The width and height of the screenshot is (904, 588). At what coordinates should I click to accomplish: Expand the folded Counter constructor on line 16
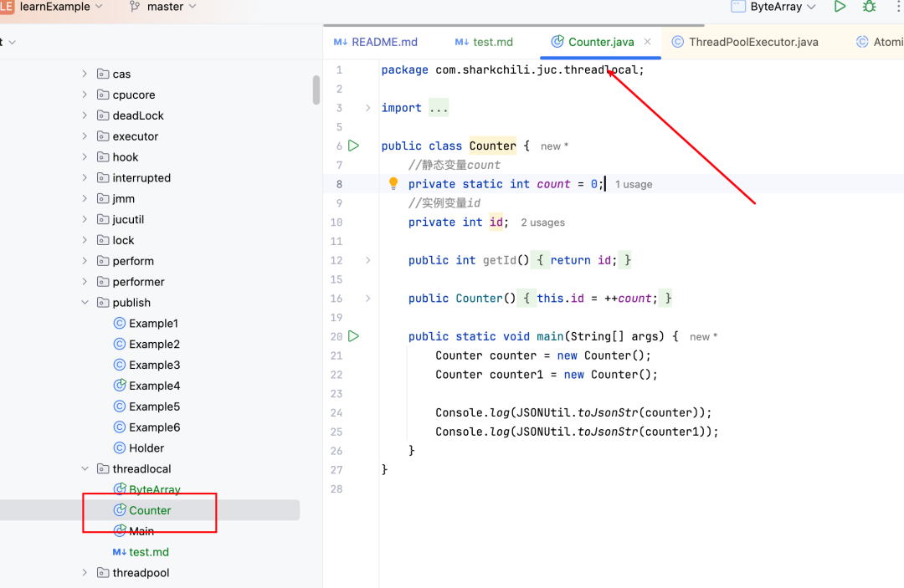[367, 299]
